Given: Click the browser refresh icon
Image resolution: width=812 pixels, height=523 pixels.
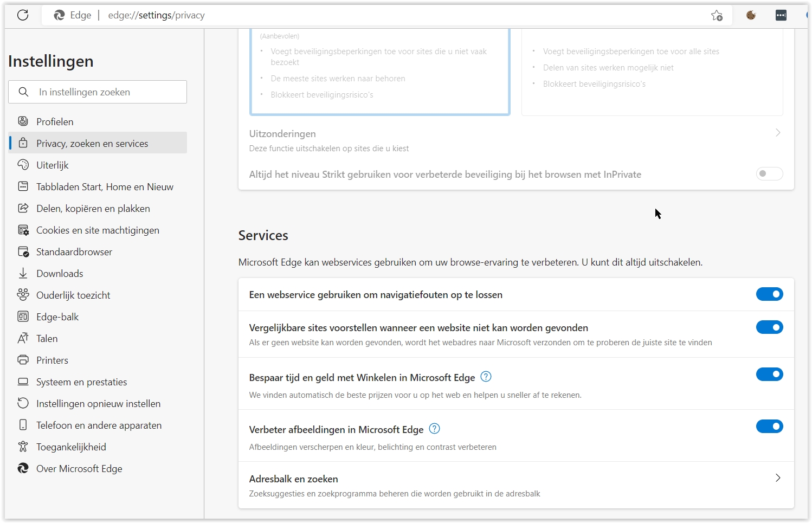Looking at the screenshot, I should point(23,15).
